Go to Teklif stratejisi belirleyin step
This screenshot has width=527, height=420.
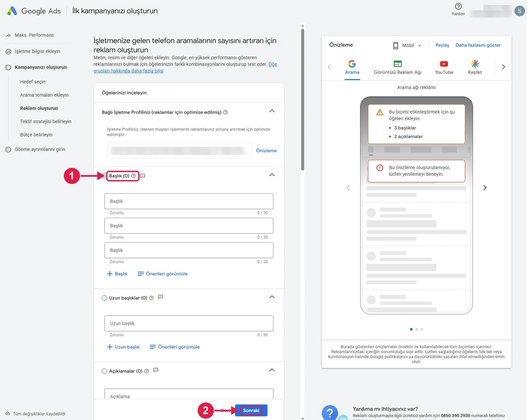point(46,121)
